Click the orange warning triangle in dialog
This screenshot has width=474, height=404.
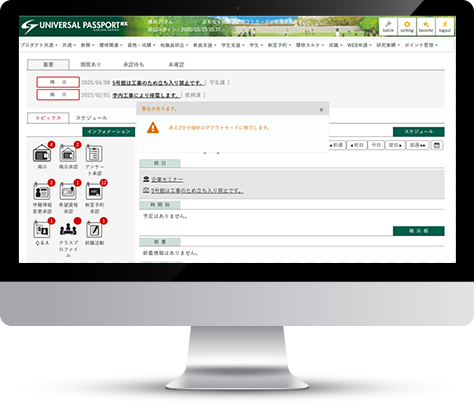pos(153,128)
